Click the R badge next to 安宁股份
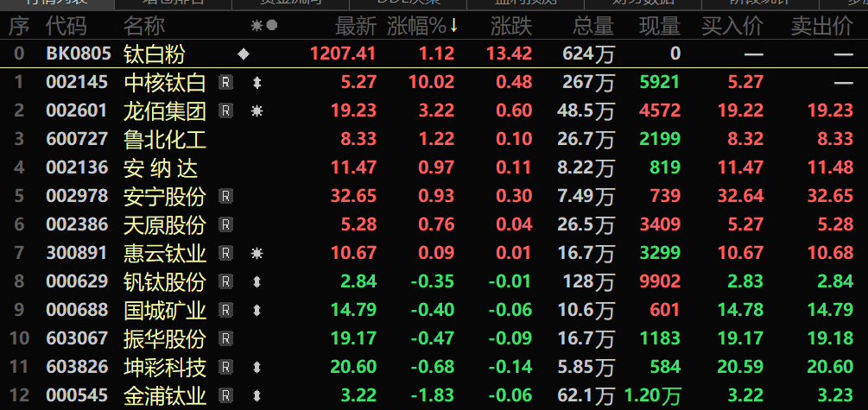The height and width of the screenshot is (410, 868). click(x=225, y=197)
